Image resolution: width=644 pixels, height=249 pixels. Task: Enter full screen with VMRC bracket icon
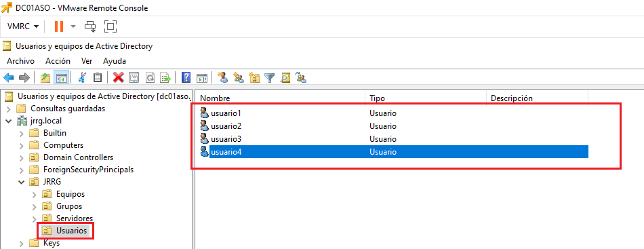click(110, 26)
